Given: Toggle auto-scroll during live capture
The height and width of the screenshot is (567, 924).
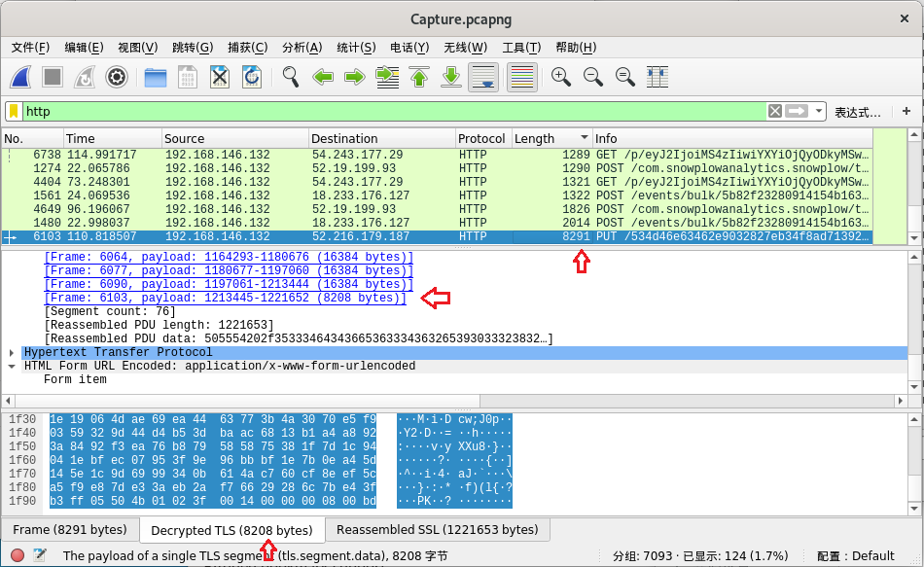Looking at the screenshot, I should [x=483, y=77].
